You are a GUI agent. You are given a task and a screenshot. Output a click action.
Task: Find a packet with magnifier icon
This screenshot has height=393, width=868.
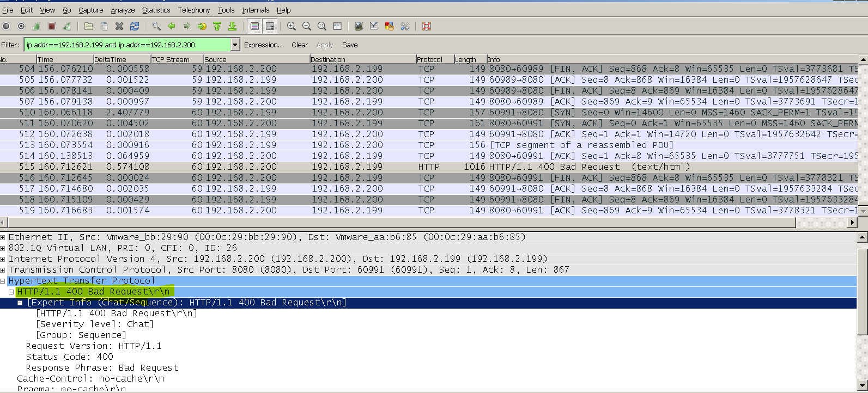(x=156, y=26)
